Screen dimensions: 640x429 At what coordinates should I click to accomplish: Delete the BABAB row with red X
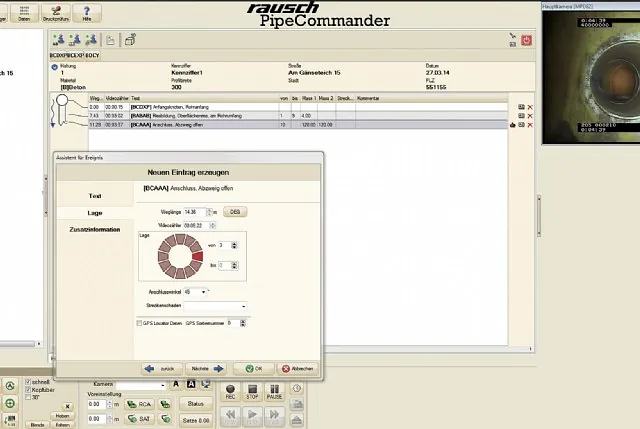[530, 116]
